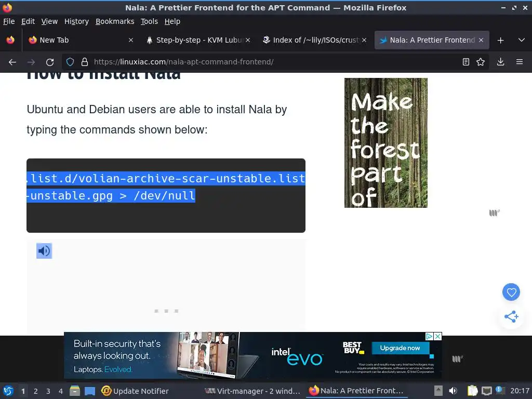Click the intel evo logo in ad
Screen dimensions: 532x399
[x=297, y=356]
